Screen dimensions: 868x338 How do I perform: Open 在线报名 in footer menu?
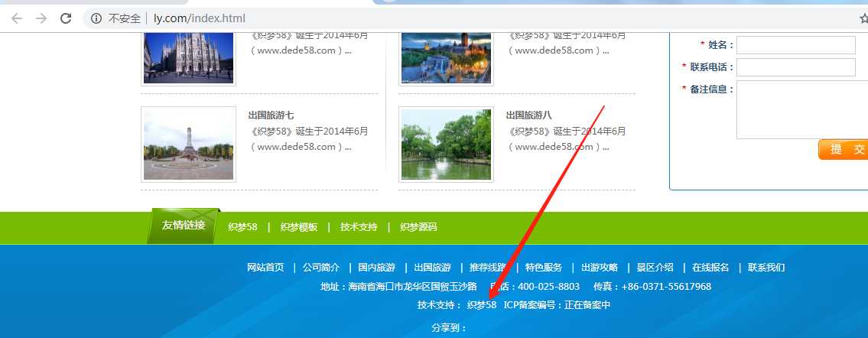coord(710,268)
